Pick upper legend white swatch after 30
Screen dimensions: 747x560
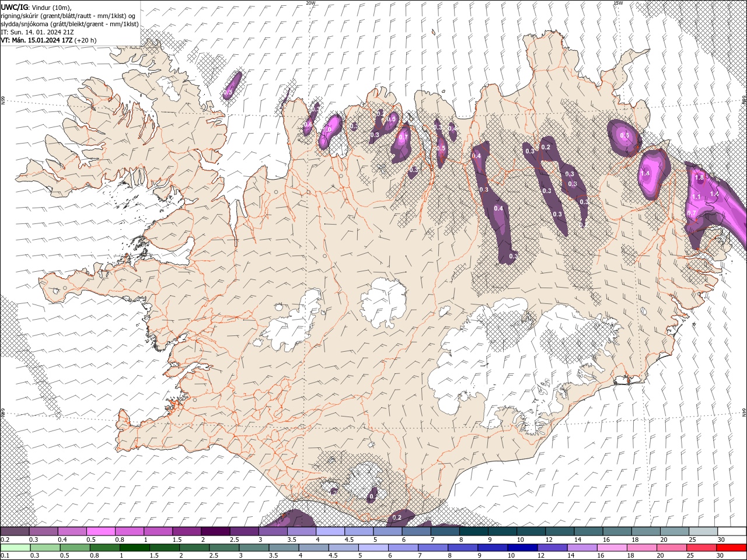[732, 531]
